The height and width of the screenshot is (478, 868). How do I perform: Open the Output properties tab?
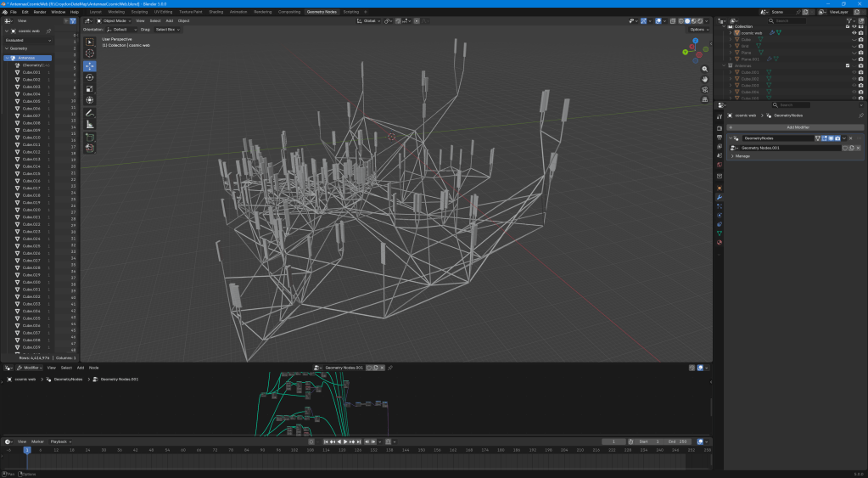click(719, 137)
